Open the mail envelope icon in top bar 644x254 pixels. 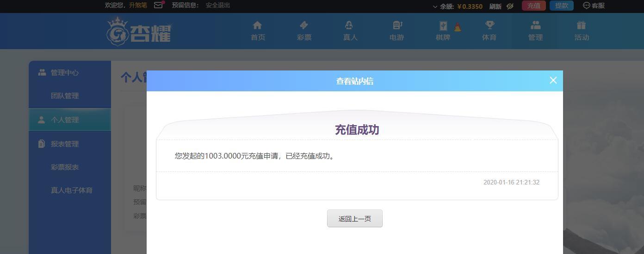click(x=159, y=5)
